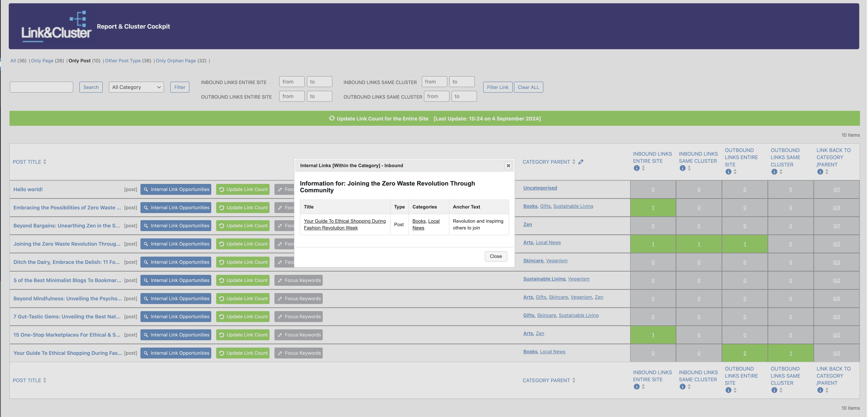Click the Close button in the popup
Image resolution: width=868 pixels, height=417 pixels.
coord(496,256)
